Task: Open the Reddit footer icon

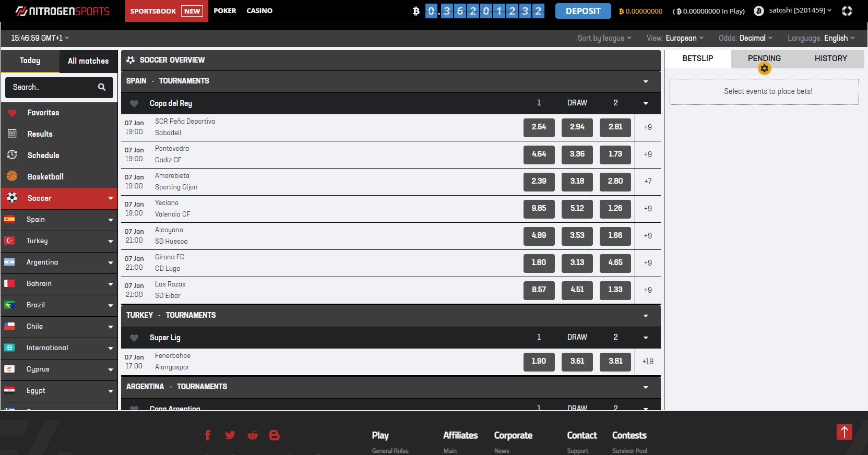Action: click(x=253, y=435)
